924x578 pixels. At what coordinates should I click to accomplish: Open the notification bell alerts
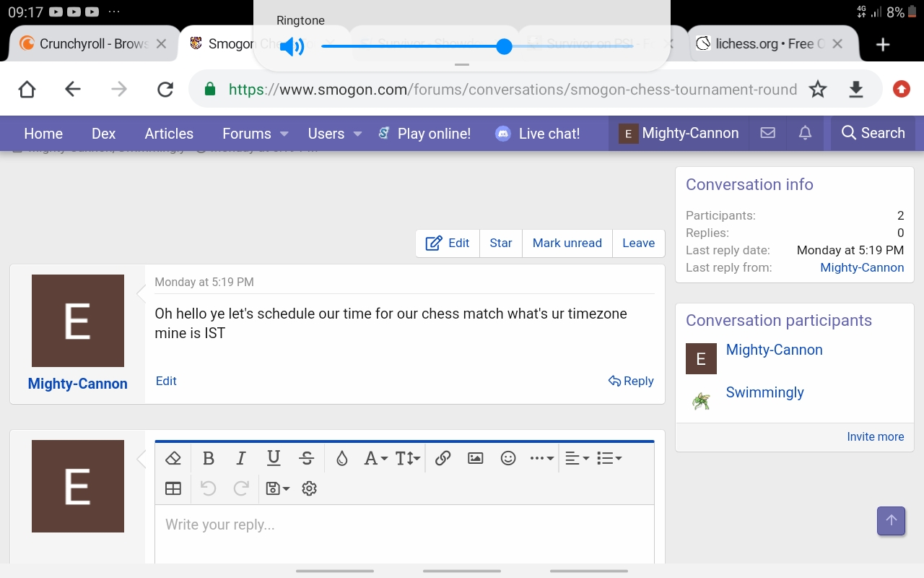[x=805, y=133]
